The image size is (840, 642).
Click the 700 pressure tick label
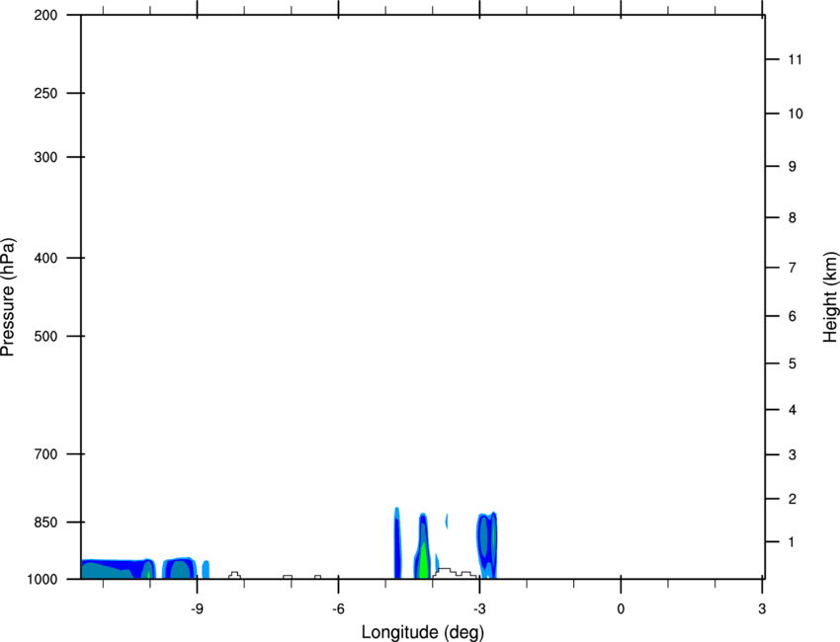(x=45, y=454)
